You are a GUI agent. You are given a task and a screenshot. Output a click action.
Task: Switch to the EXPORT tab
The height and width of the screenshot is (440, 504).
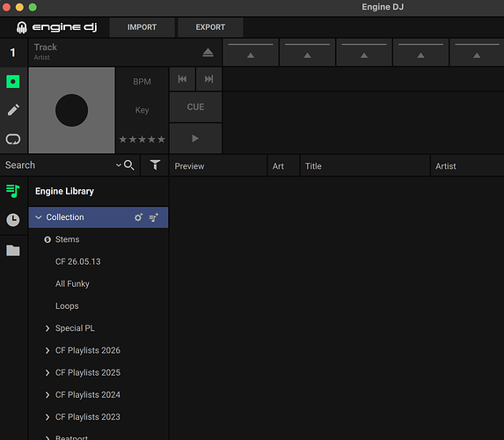click(x=210, y=27)
